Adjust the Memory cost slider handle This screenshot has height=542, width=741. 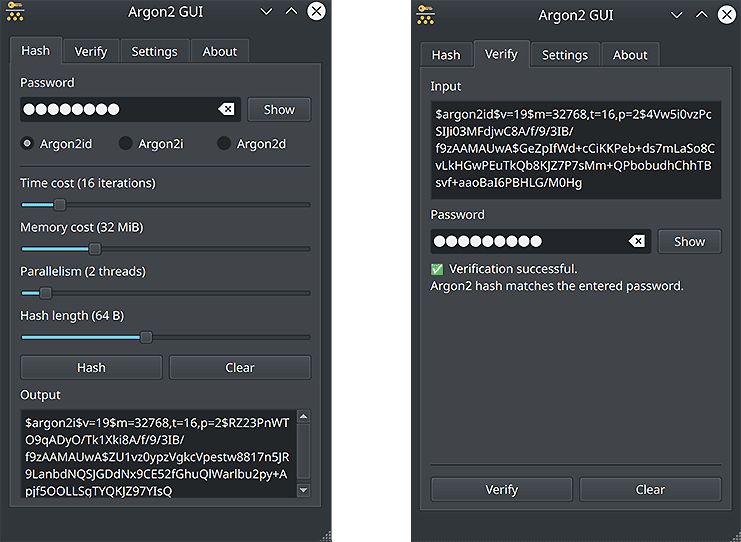95,249
